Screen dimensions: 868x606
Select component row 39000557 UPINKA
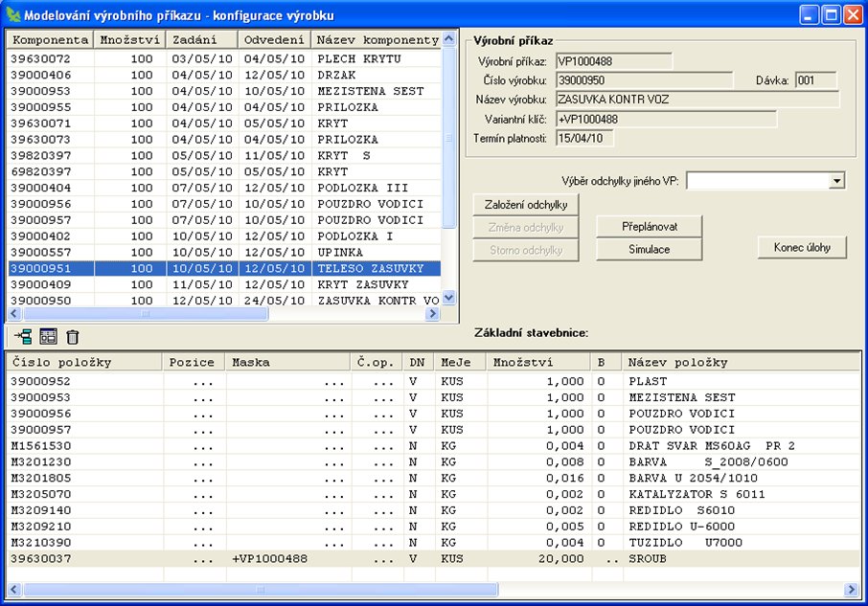click(x=224, y=252)
